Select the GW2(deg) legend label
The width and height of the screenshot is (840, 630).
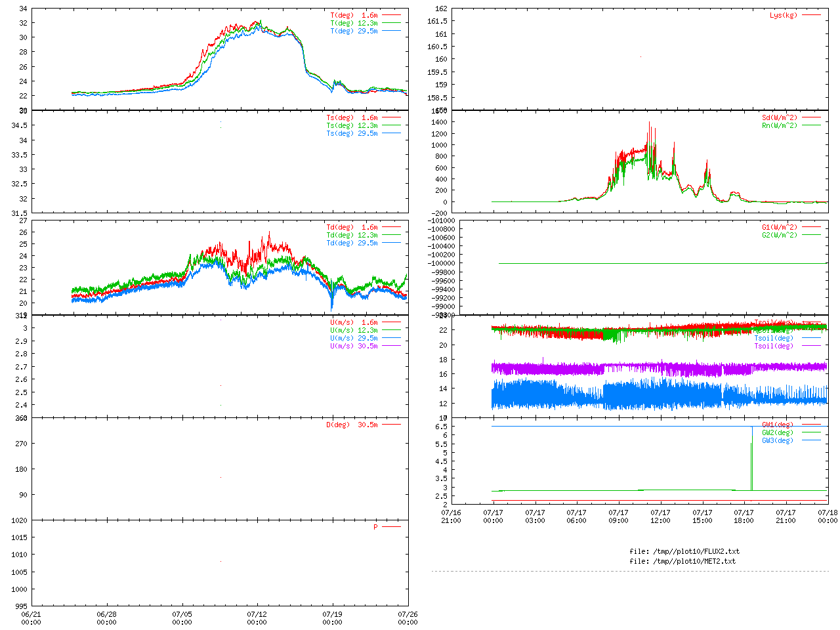[x=777, y=432]
